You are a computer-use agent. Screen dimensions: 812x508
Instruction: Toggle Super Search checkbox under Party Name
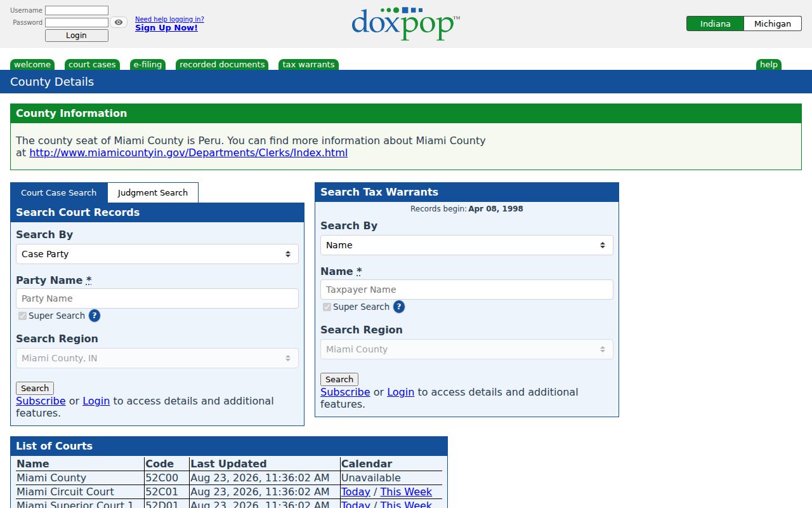point(22,316)
